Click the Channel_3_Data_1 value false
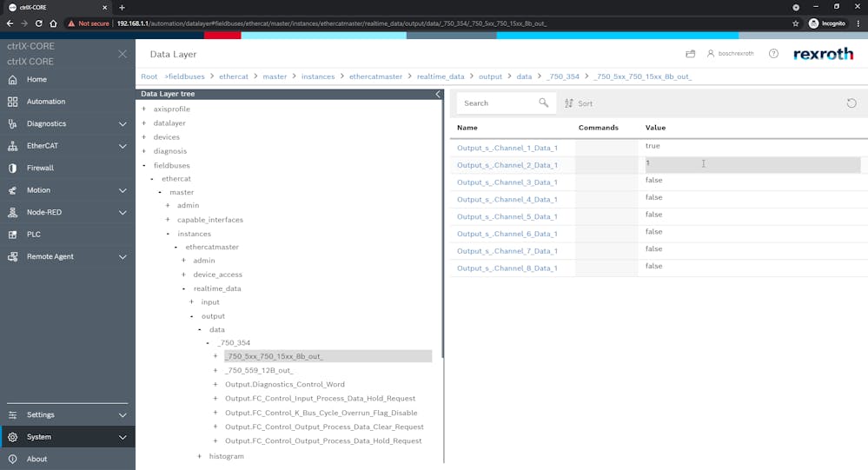This screenshot has height=470, width=868. 653,180
